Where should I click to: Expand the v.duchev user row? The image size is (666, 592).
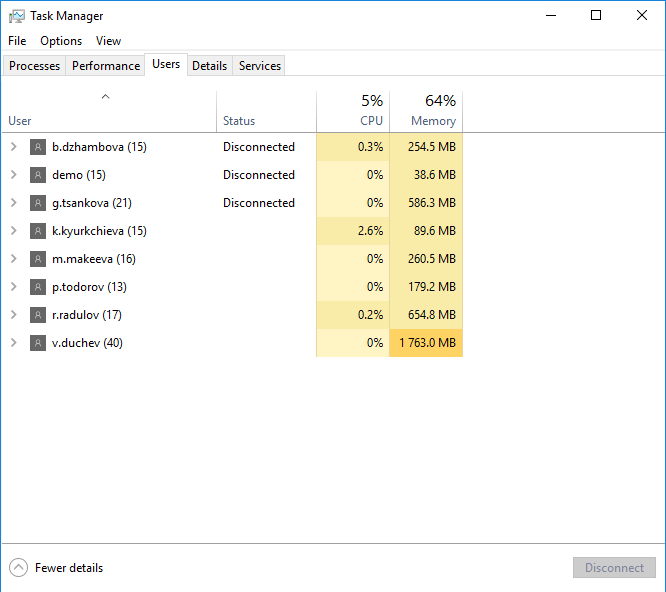pyautogui.click(x=14, y=343)
